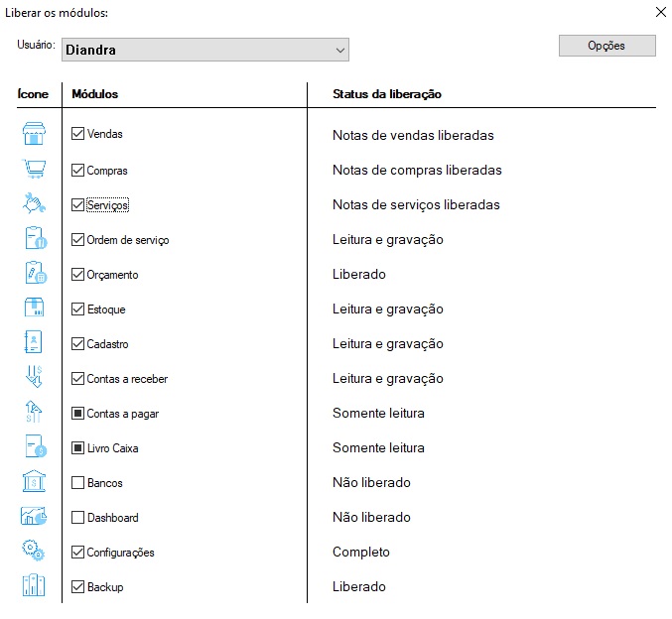Screen dimensions: 672x619
Task: Click the Opções button
Action: pyautogui.click(x=606, y=46)
